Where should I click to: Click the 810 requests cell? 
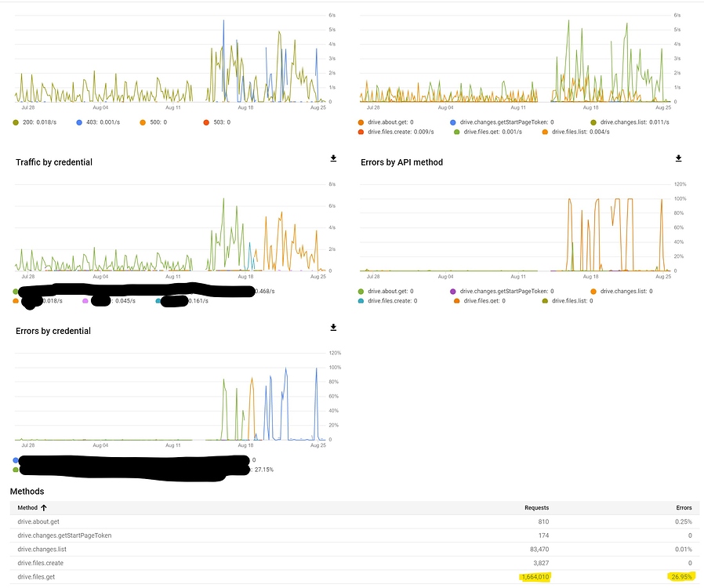[543, 521]
